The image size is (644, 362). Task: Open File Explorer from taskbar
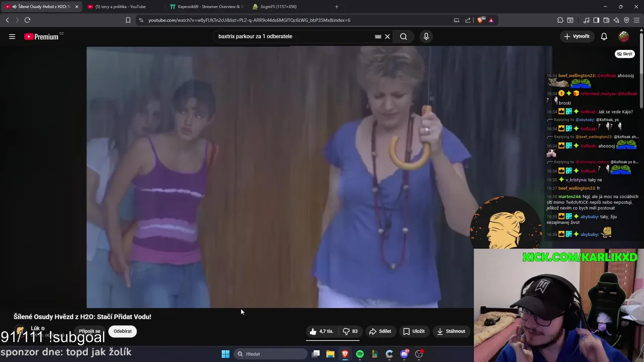coord(331,354)
